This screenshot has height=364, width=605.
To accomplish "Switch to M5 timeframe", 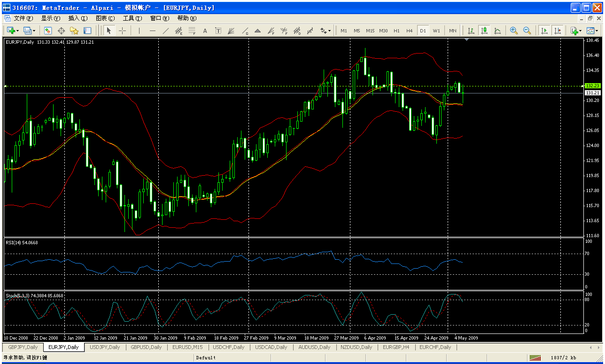I will 357,31.
